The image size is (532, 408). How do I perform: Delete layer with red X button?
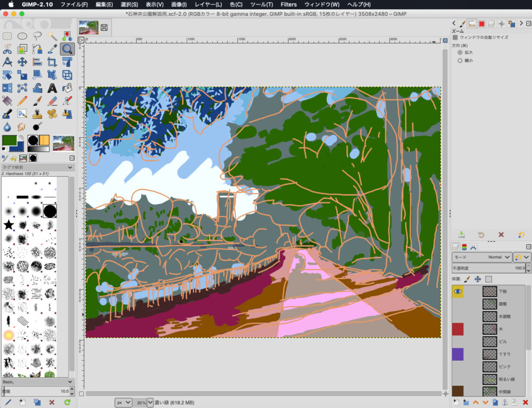tap(525, 402)
